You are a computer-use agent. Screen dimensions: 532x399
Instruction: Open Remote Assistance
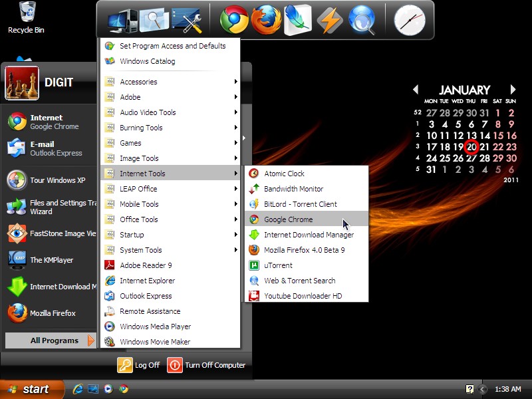[170, 311]
